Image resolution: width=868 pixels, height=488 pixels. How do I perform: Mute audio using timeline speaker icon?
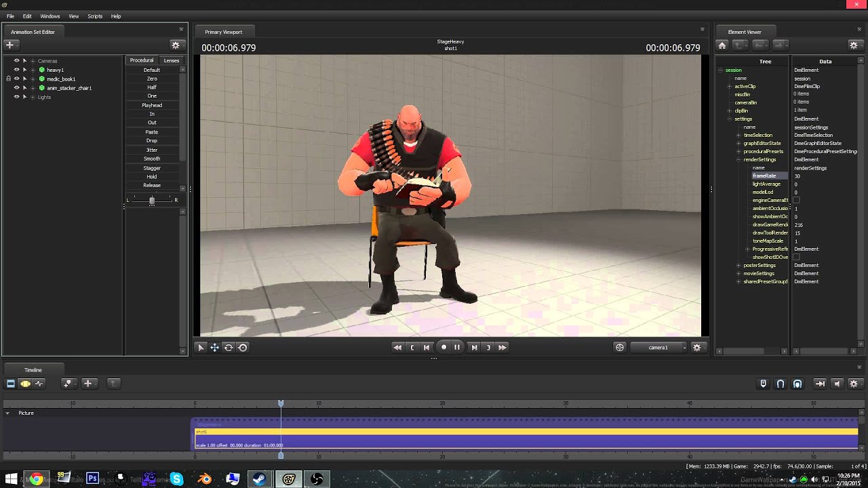tap(837, 384)
